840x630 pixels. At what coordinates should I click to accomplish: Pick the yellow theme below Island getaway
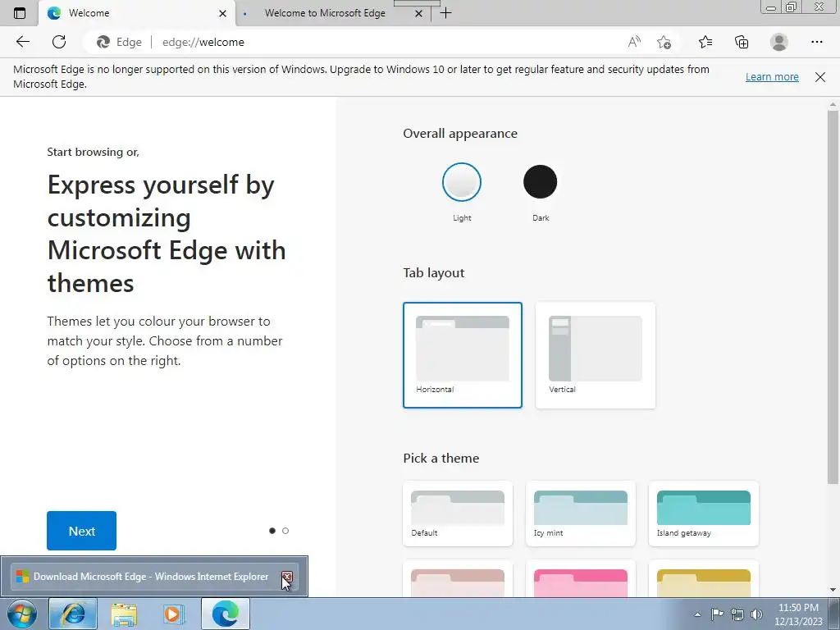tap(703, 579)
